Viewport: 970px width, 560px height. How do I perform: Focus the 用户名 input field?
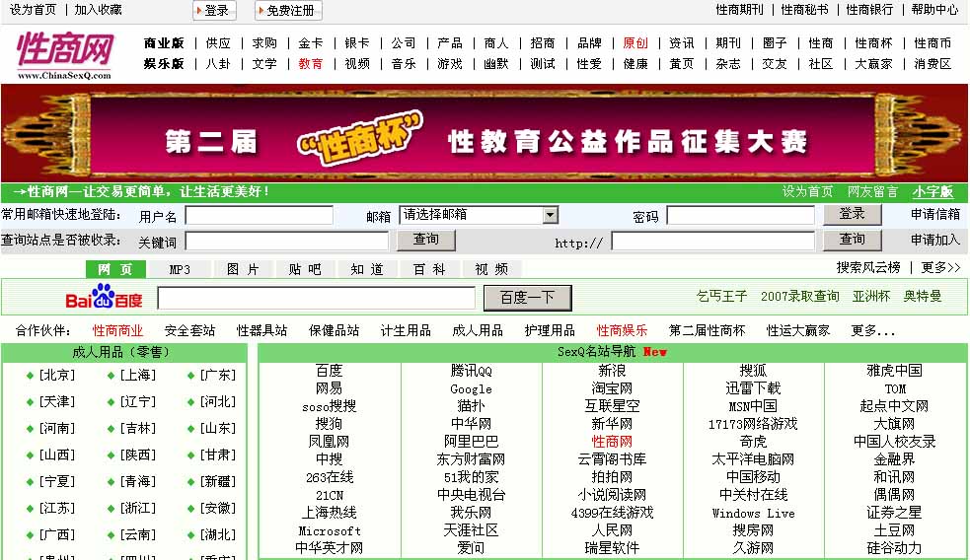[259, 216]
